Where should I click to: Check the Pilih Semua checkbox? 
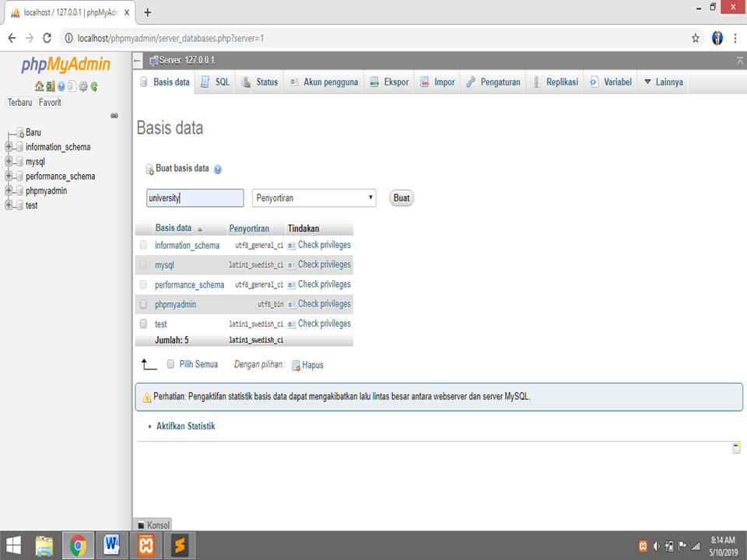tap(170, 364)
